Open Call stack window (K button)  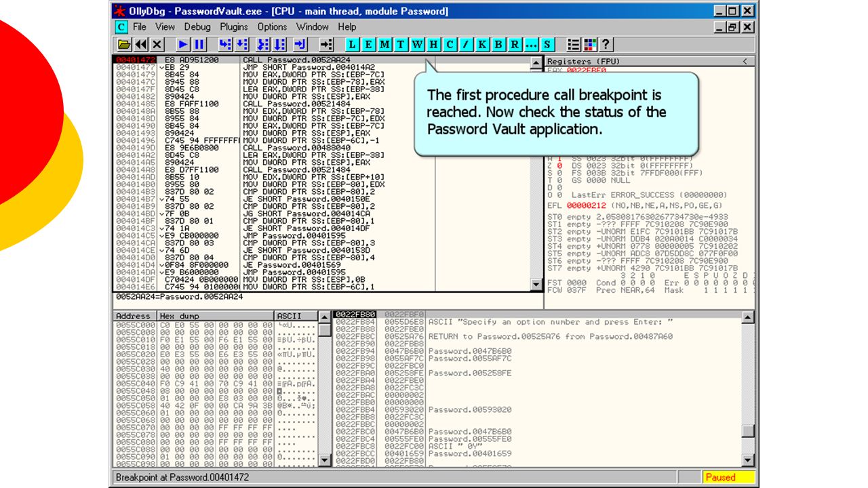point(483,44)
